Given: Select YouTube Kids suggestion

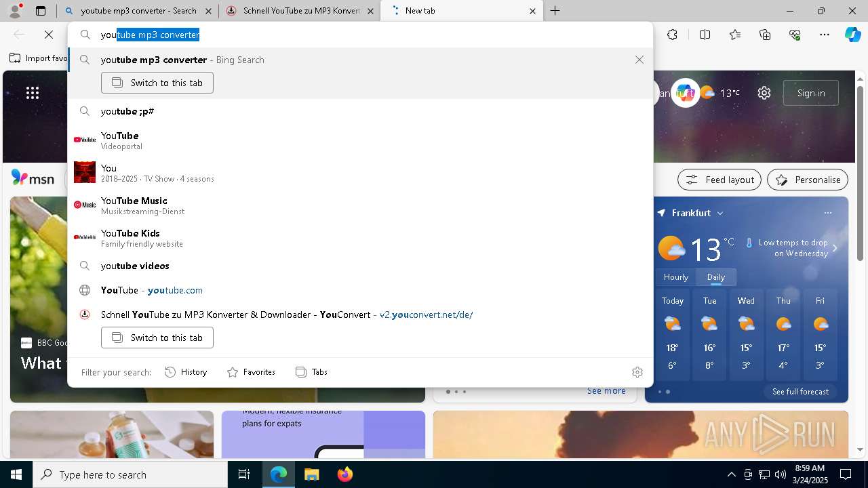Looking at the screenshot, I should click(x=360, y=238).
